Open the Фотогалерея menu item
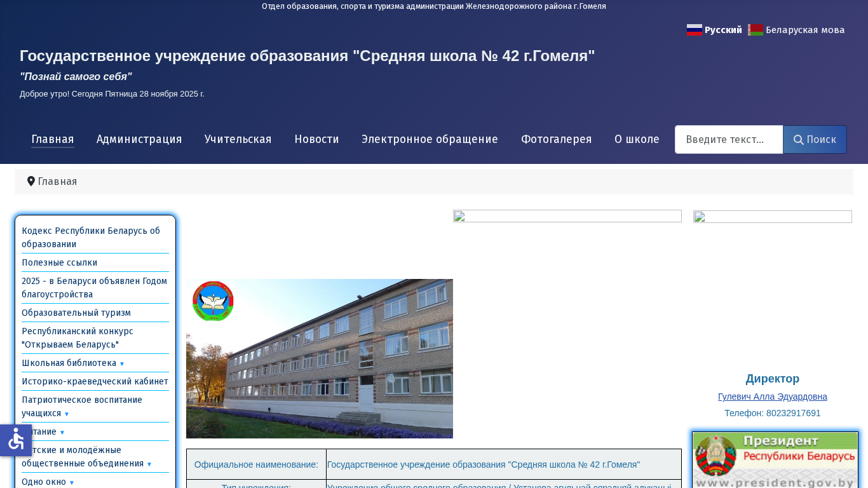This screenshot has width=868, height=488. (x=556, y=139)
